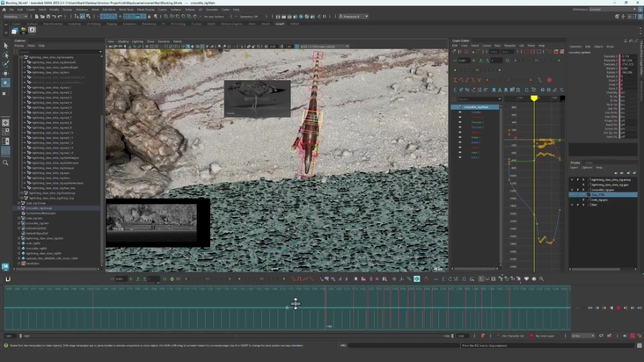The image size is (644, 362).
Task: Click the Time Editor horizontal playhead handle
Action: tap(288, 308)
